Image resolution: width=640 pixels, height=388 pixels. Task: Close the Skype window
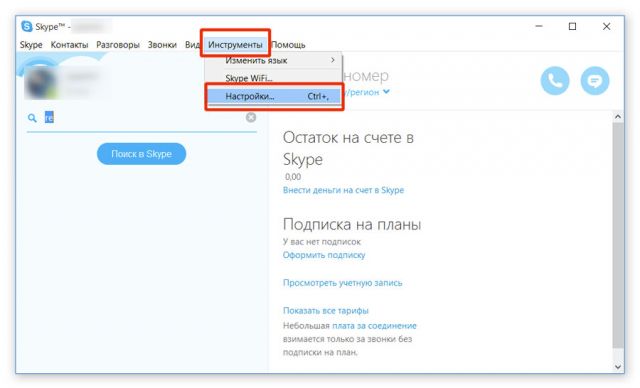(607, 27)
